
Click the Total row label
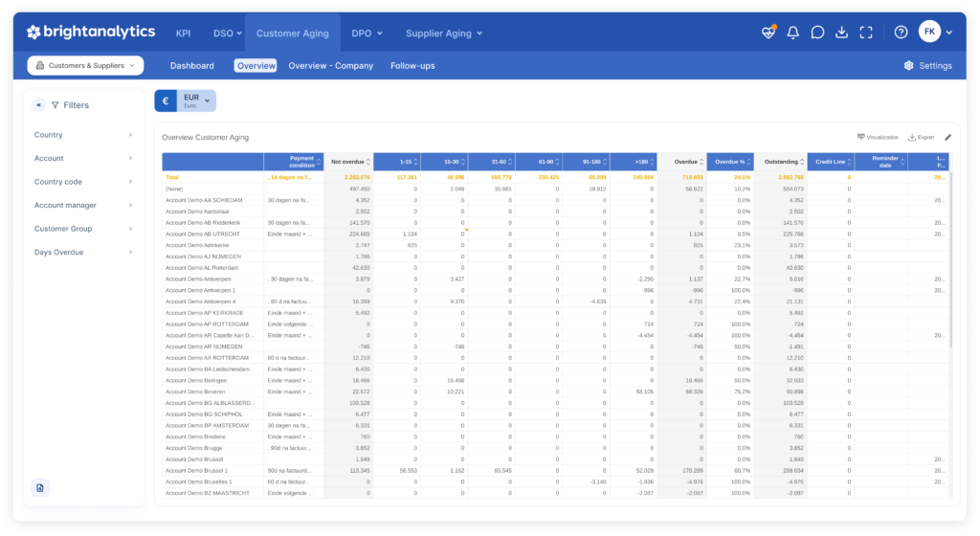172,177
